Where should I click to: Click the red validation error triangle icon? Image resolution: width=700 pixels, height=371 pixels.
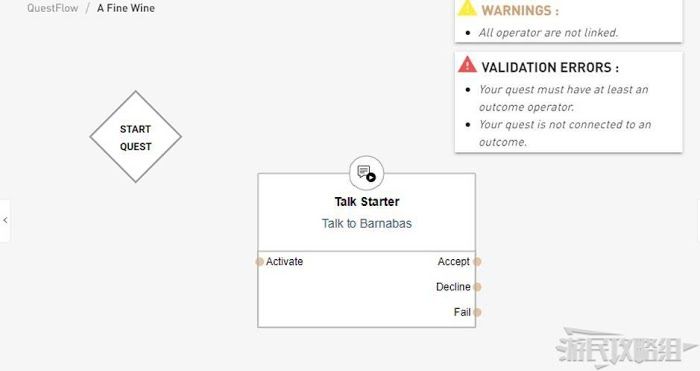pos(467,65)
